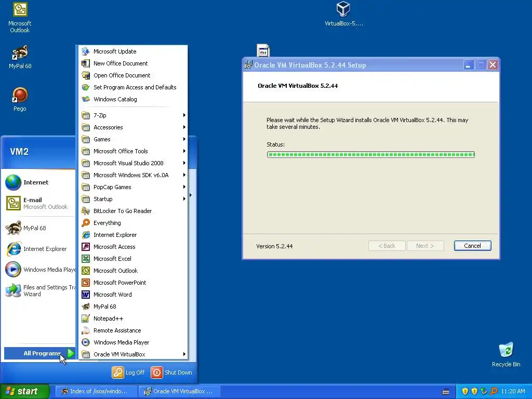Click Microsoft Access icon in programs list
Viewport: 532px width, 399px height.
point(86,247)
